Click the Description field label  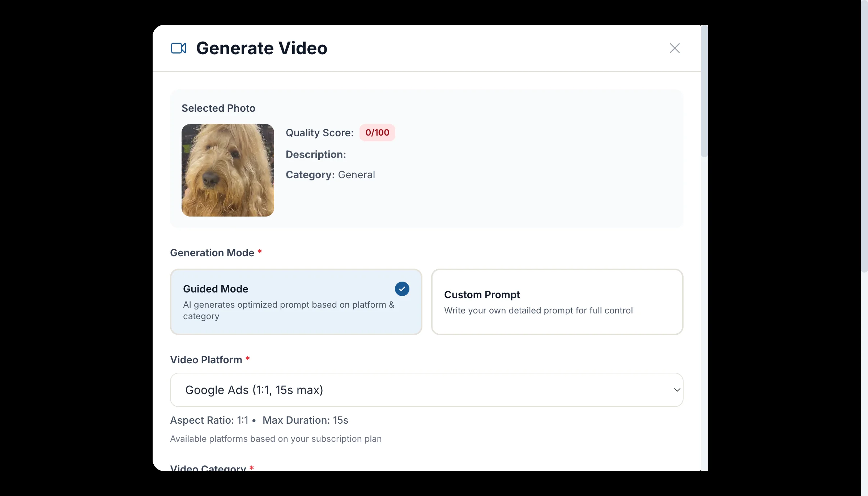tap(316, 154)
